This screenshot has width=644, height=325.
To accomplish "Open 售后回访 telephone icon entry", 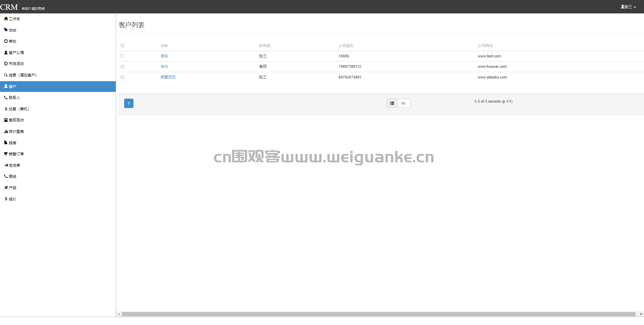I will tap(14, 120).
